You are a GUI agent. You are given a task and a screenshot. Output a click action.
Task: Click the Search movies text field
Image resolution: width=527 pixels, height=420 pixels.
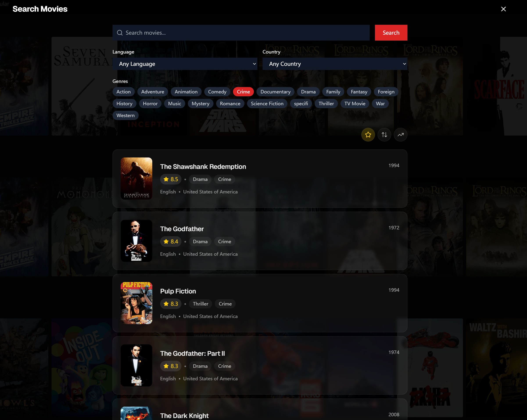click(241, 33)
